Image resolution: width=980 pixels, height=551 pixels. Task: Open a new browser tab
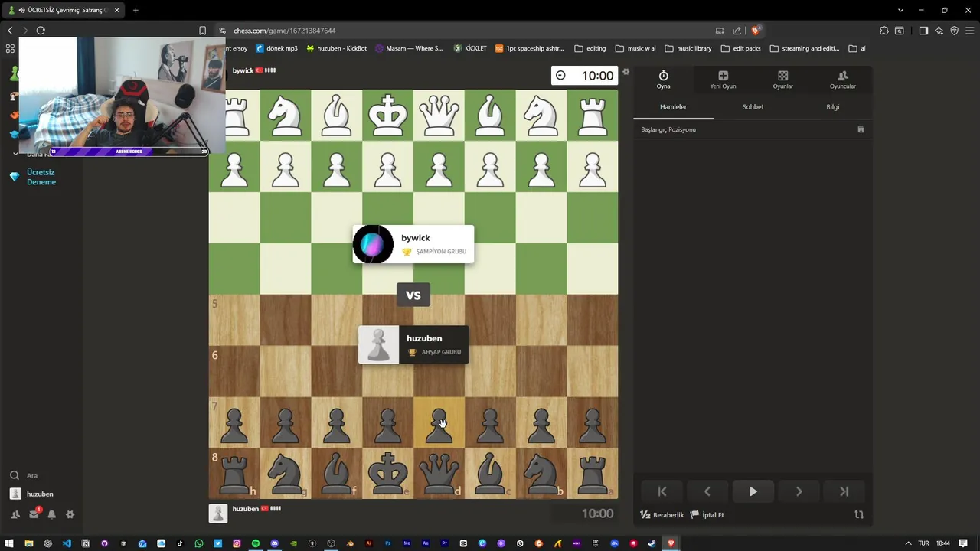(136, 10)
